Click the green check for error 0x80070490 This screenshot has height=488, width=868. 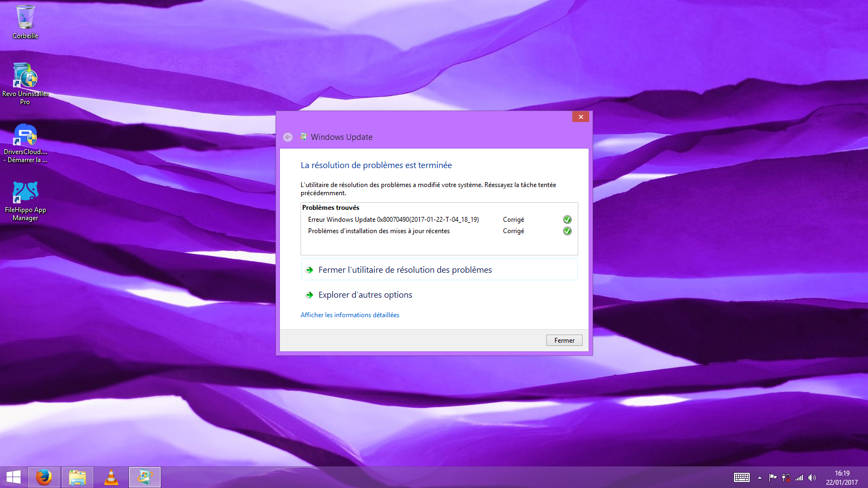(x=567, y=220)
